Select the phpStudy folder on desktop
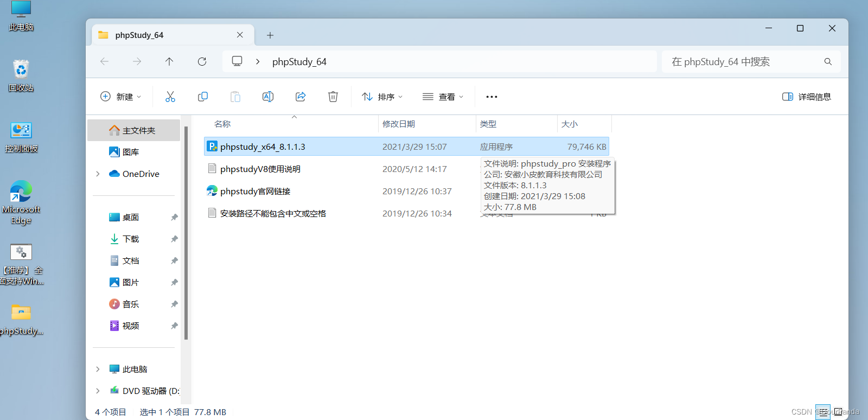This screenshot has width=868, height=420. coord(21,320)
